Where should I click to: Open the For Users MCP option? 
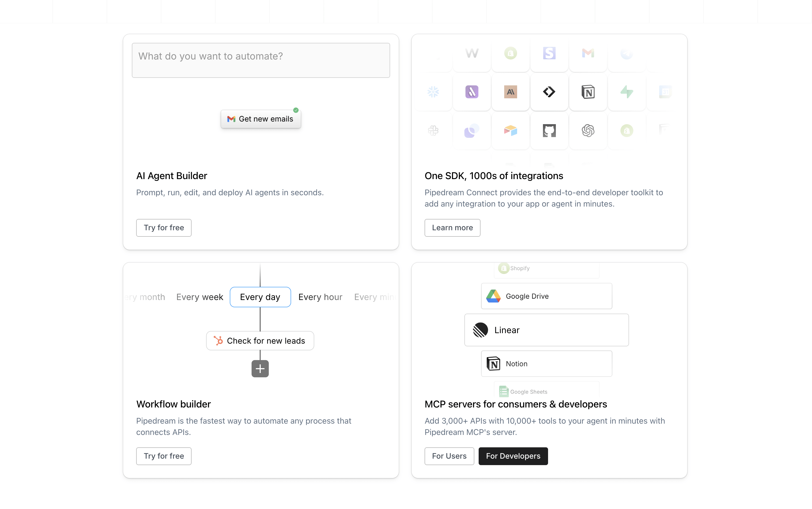[x=449, y=456]
